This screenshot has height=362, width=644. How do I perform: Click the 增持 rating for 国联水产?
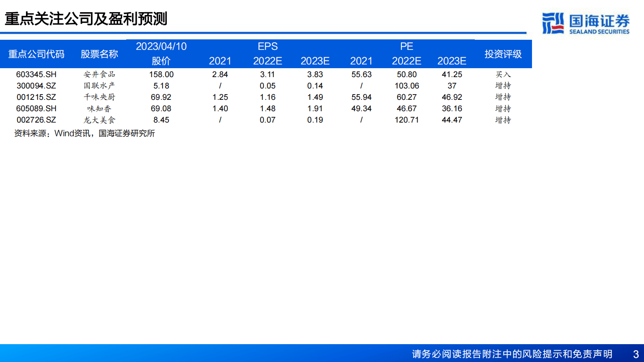point(503,86)
